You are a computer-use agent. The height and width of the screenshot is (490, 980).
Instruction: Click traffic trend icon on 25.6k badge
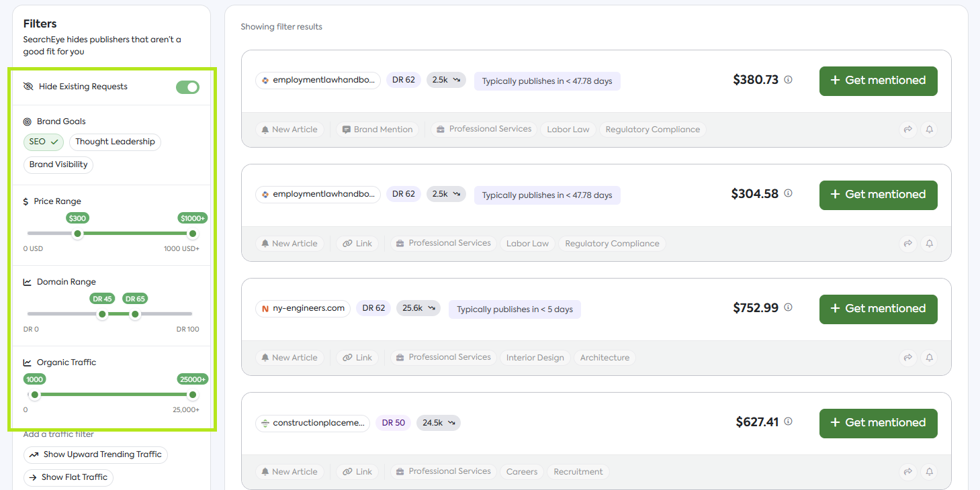tap(433, 309)
